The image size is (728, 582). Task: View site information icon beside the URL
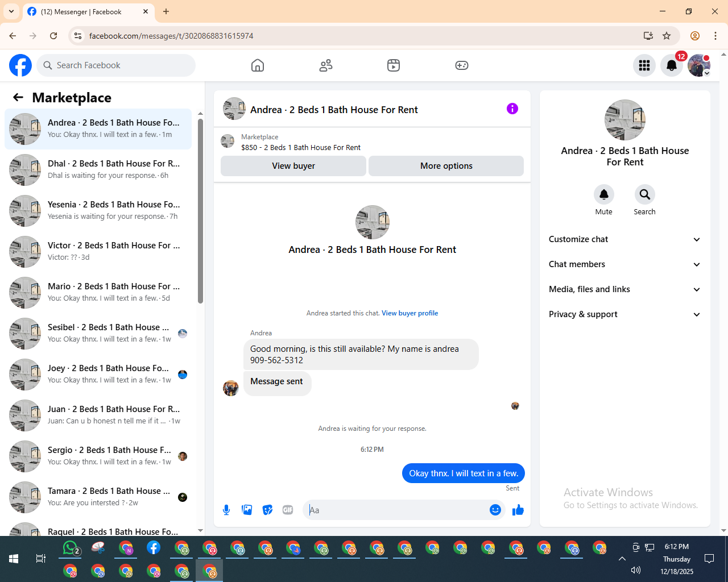[x=78, y=36]
